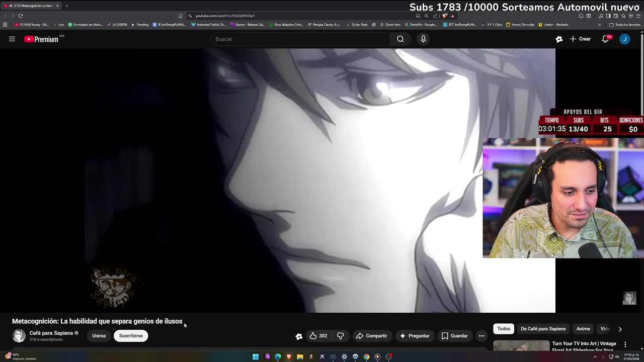The height and width of the screenshot is (362, 644).
Task: Open Google Chrome from the taskbar
Action: pyautogui.click(x=366, y=357)
